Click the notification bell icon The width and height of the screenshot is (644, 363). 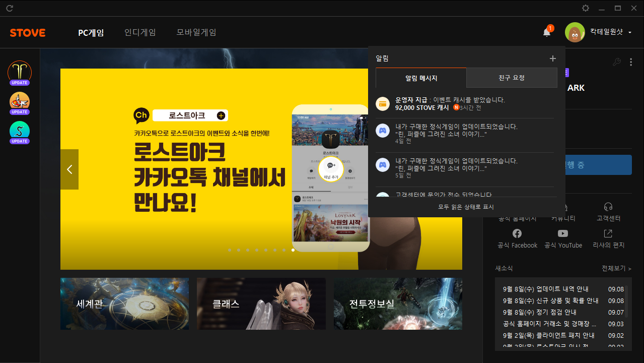point(546,32)
